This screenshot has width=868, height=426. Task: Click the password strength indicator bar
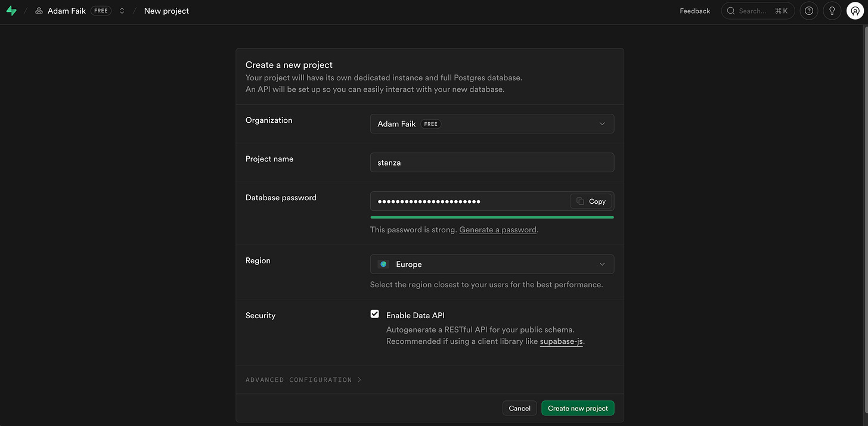point(492,216)
